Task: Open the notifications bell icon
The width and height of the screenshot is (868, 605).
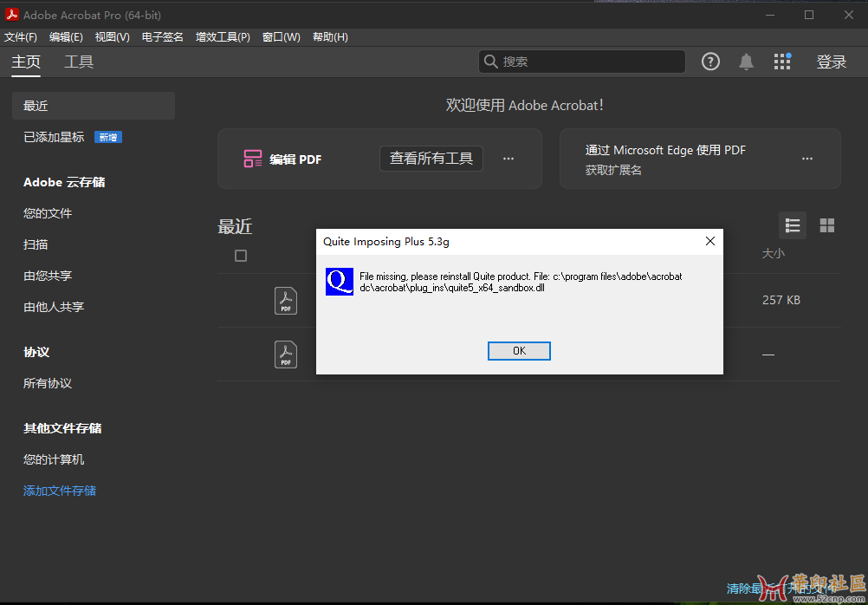Action: coord(746,62)
